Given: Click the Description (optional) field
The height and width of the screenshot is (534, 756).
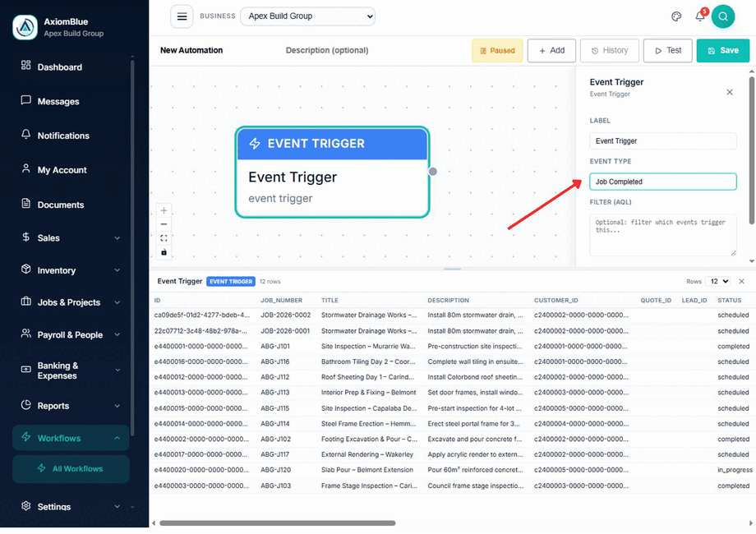Looking at the screenshot, I should tap(327, 50).
